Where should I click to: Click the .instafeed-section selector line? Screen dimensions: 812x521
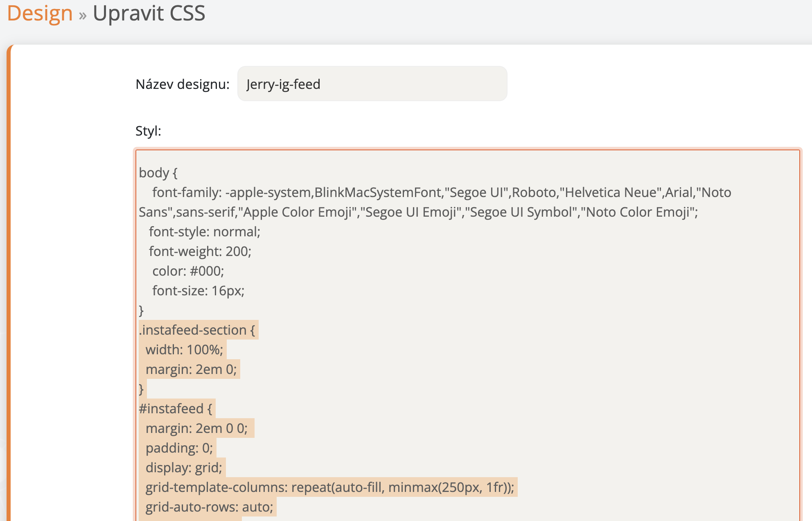coord(197,330)
